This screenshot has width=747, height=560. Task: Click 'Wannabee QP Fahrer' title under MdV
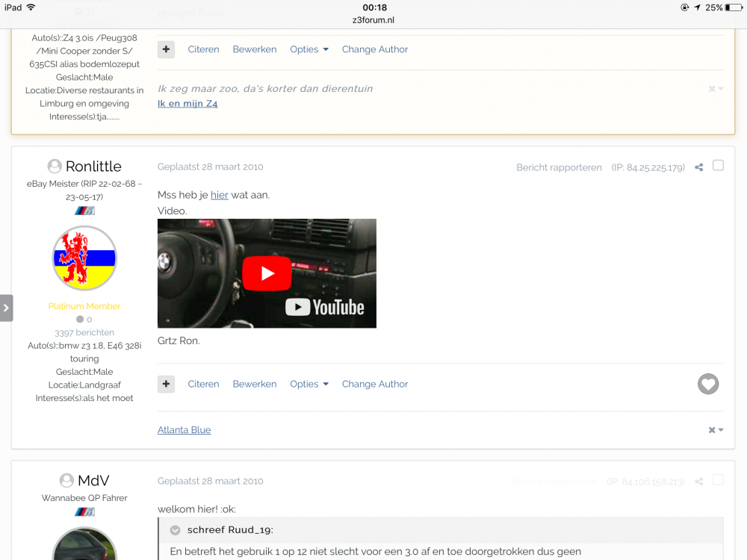pos(84,497)
